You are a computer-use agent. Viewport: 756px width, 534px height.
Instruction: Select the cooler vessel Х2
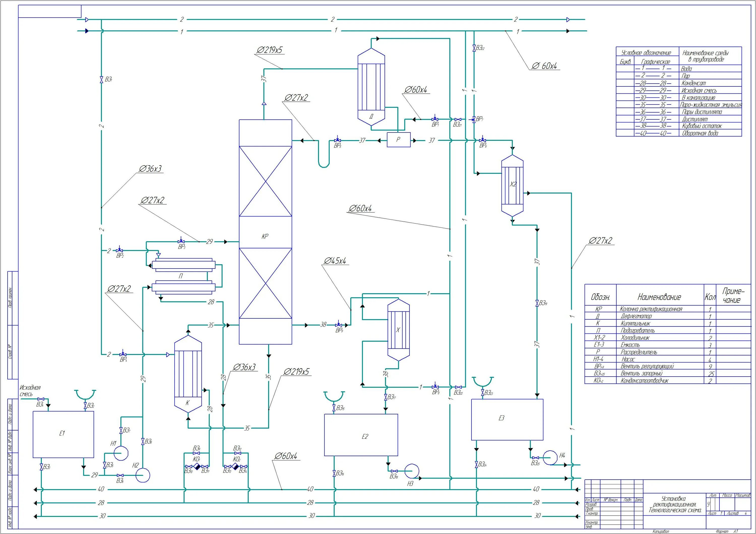[512, 186]
